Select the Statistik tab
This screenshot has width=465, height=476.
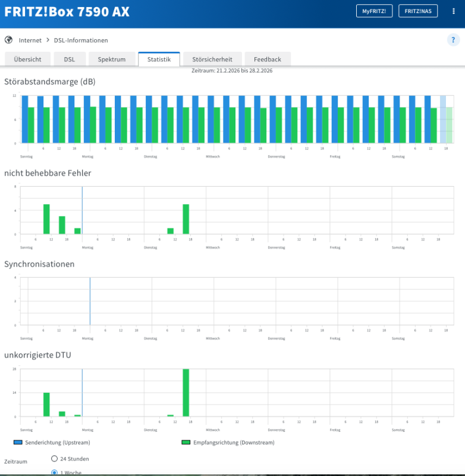tap(159, 59)
